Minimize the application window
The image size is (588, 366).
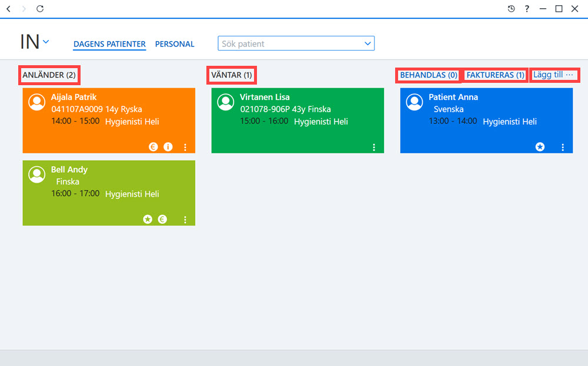[543, 9]
